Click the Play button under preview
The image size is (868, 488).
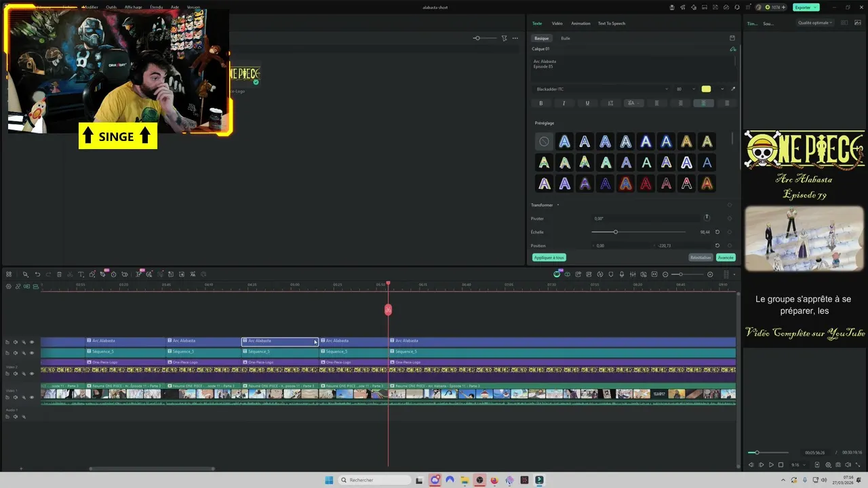coord(771,465)
